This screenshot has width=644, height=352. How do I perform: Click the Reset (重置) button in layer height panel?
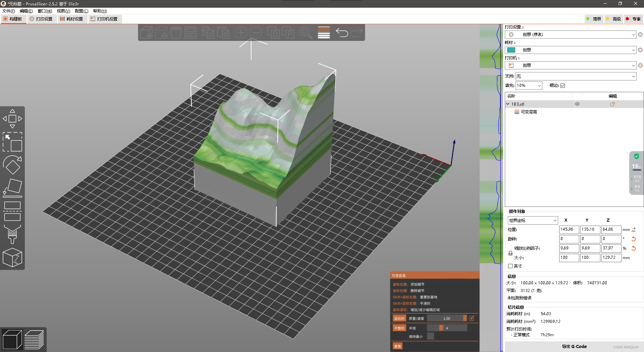[x=397, y=346]
